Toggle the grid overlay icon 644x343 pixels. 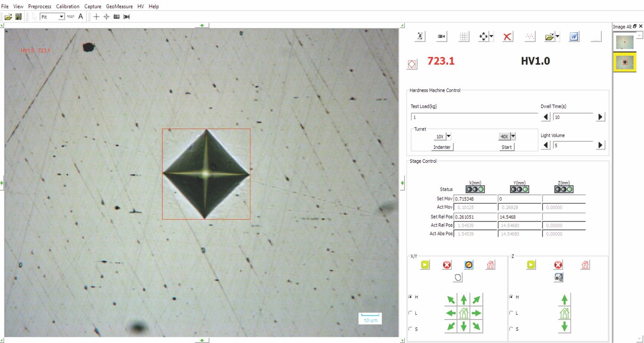coord(464,37)
